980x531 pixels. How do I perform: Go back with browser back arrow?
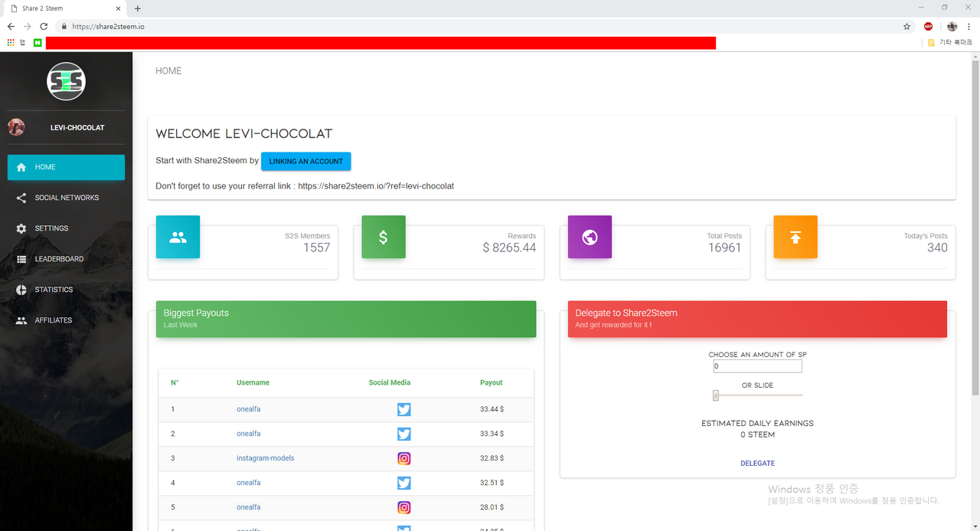click(x=11, y=26)
